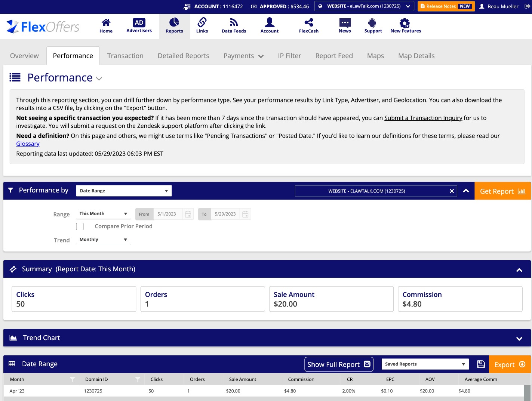
Task: Switch to the Map Details tab
Action: [416, 56]
